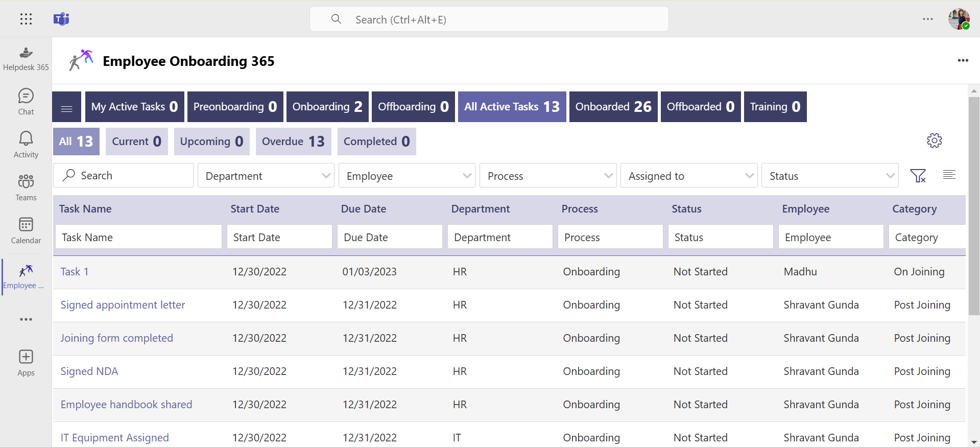The image size is (980, 447).
Task: Open the Apps store icon
Action: pyautogui.click(x=26, y=363)
